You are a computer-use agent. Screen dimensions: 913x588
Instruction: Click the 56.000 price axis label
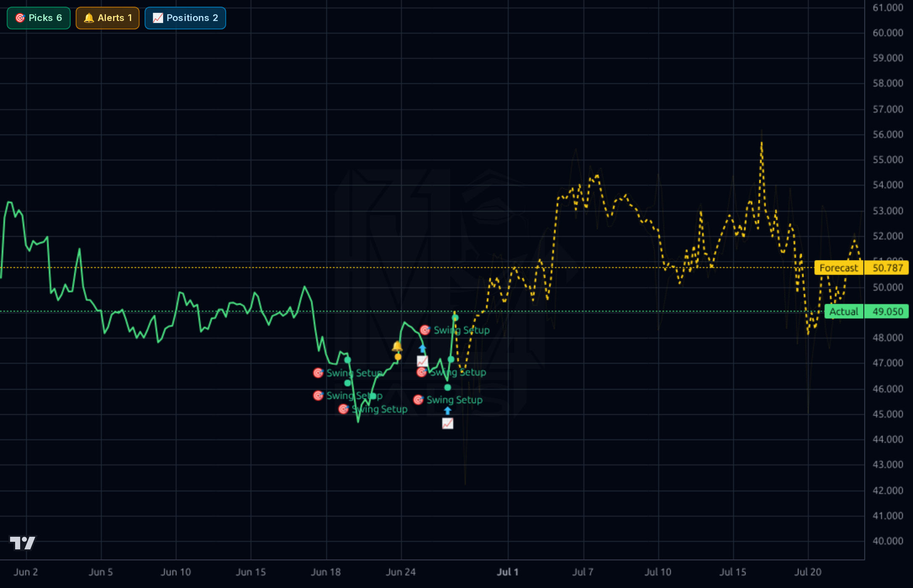pos(888,134)
